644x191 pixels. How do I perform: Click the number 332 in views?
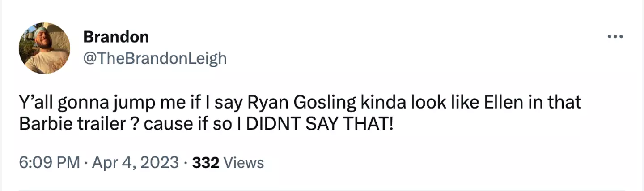205,162
